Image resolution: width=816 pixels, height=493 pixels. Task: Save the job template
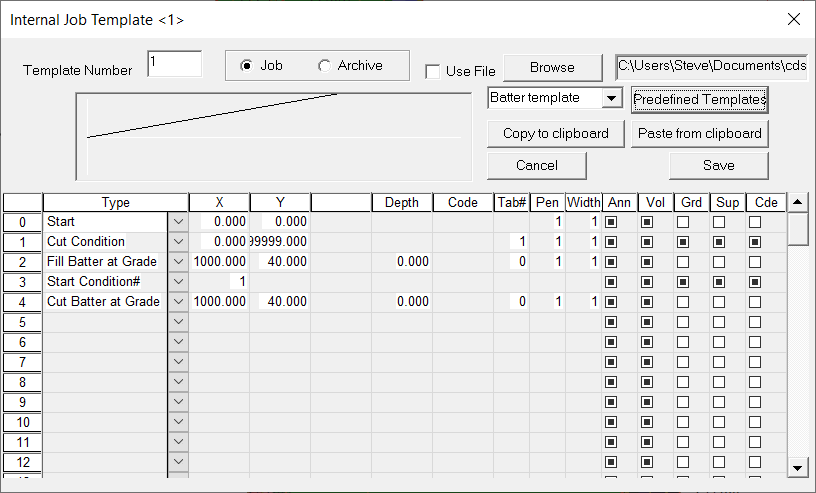pyautogui.click(x=718, y=165)
